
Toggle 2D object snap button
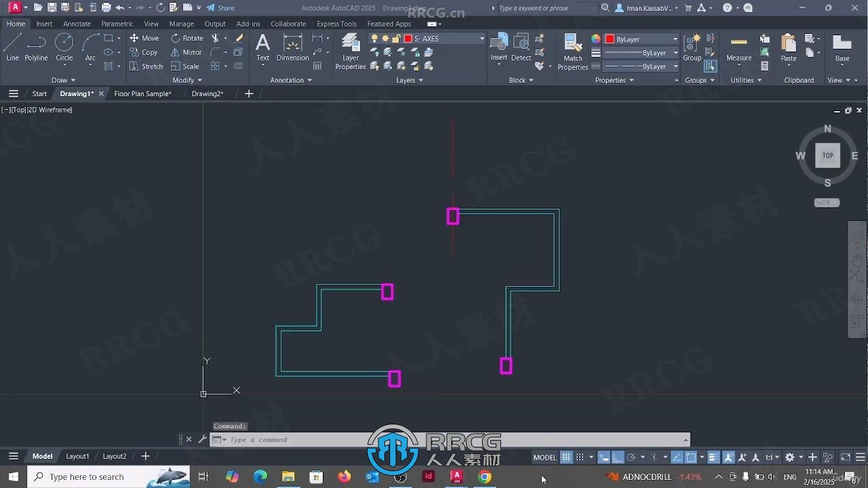coord(690,457)
